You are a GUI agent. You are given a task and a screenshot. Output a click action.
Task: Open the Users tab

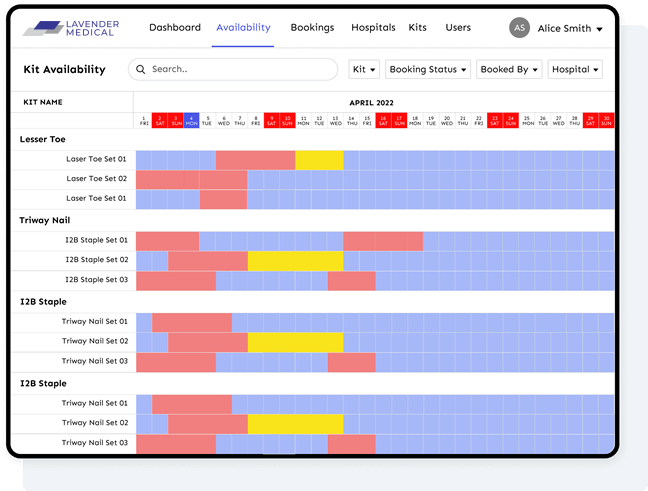click(458, 28)
